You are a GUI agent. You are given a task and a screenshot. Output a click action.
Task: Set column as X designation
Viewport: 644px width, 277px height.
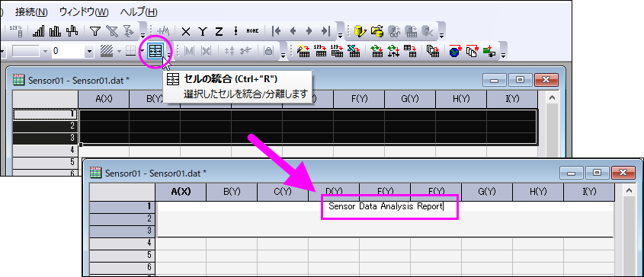click(186, 31)
